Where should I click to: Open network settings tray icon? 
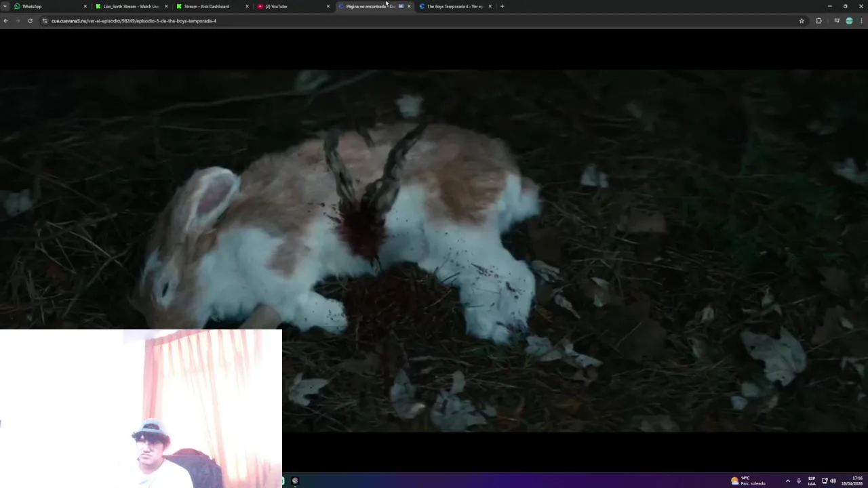(x=825, y=481)
